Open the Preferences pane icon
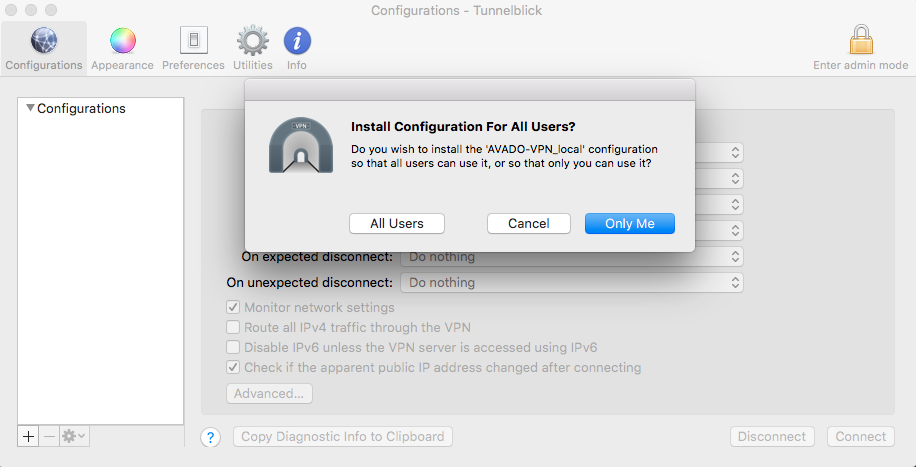 (x=193, y=48)
